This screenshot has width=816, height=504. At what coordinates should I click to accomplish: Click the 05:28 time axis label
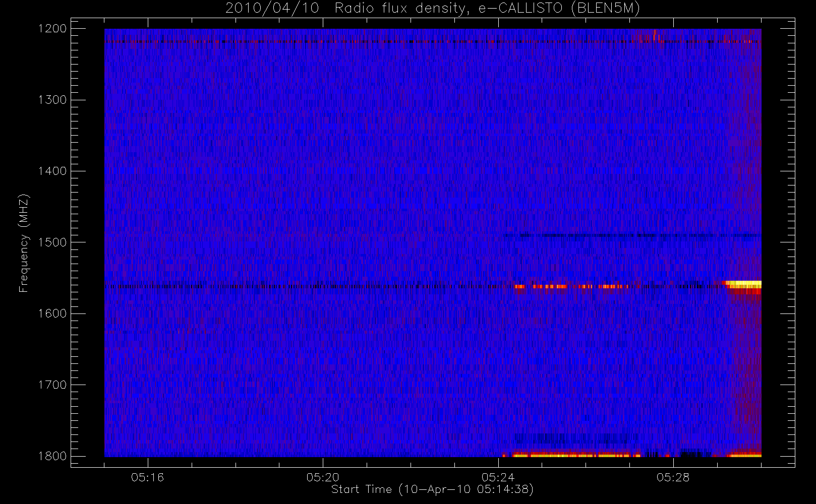pyautogui.click(x=673, y=477)
